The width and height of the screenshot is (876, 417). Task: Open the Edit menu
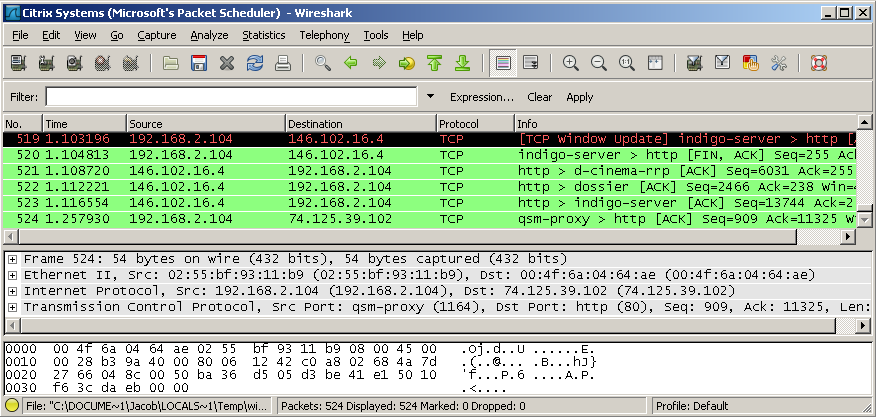(x=51, y=35)
